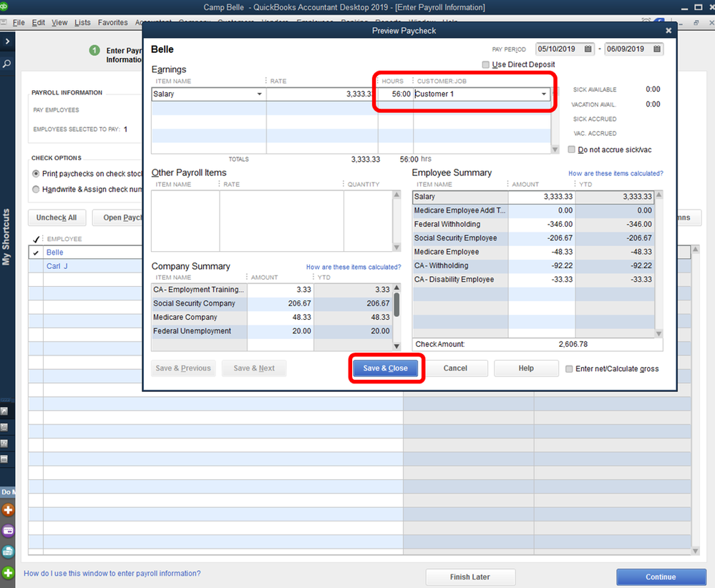
Task: Click the teal printer circle icon
Action: tap(8, 552)
